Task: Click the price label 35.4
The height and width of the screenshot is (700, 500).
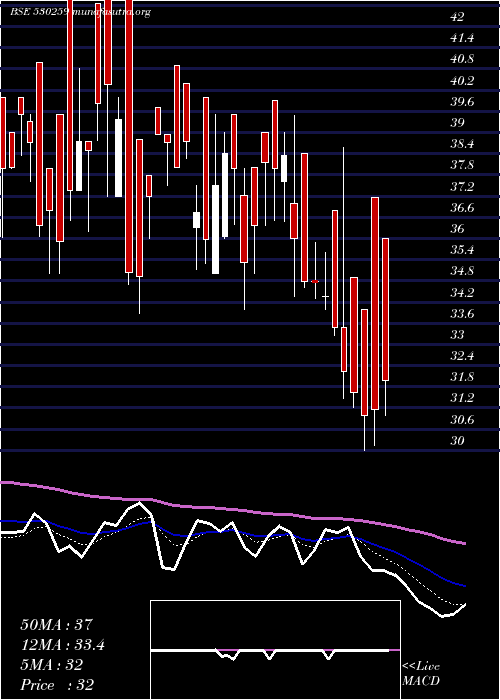Action: pyautogui.click(x=462, y=250)
